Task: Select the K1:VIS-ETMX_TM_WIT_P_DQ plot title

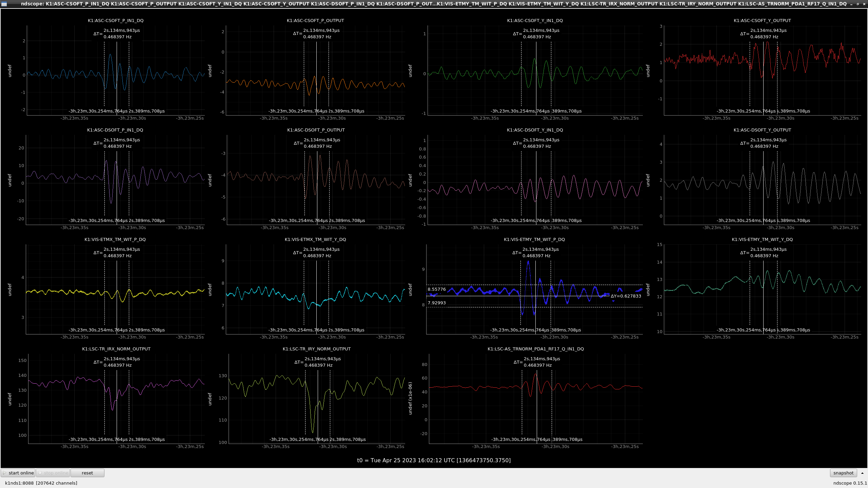Action: [x=115, y=239]
